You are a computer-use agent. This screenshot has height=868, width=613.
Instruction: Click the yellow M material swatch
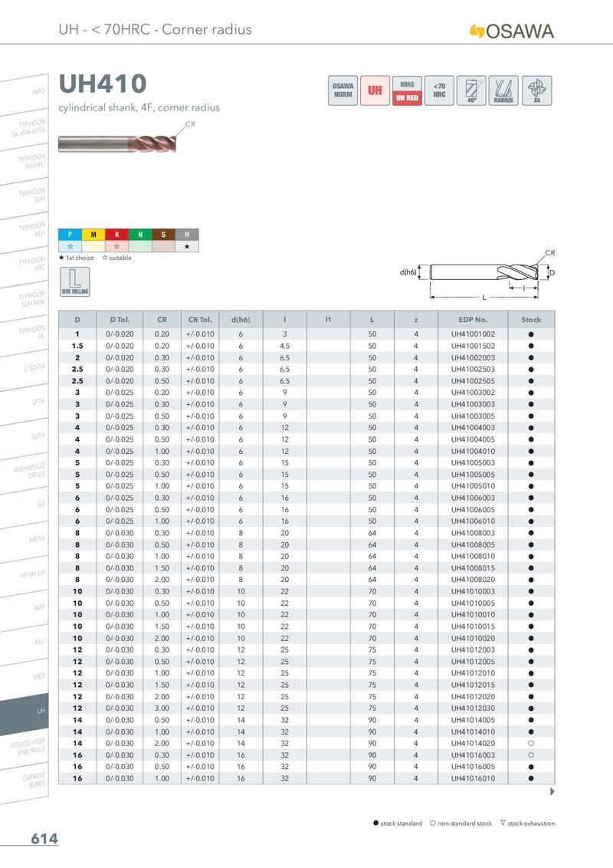point(93,235)
